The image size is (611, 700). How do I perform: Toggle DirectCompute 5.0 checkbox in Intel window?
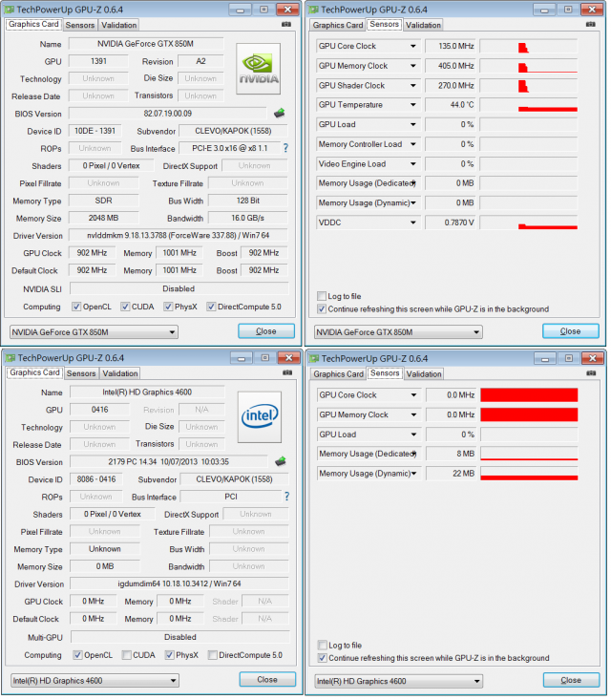tap(213, 656)
